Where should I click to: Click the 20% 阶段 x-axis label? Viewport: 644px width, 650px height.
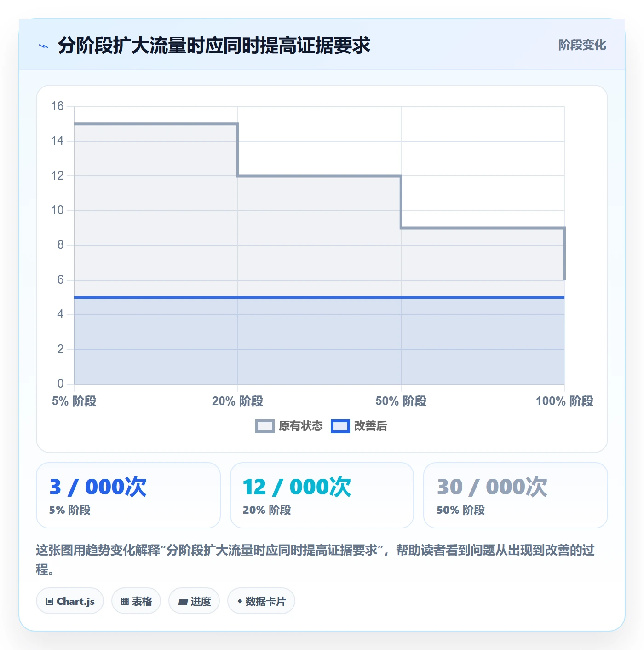[x=237, y=401]
